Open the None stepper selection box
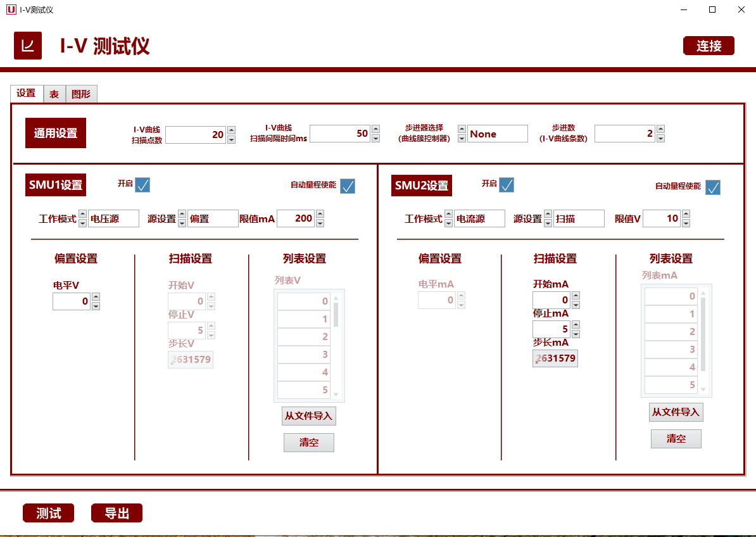This screenshot has width=756, height=537. coord(498,134)
